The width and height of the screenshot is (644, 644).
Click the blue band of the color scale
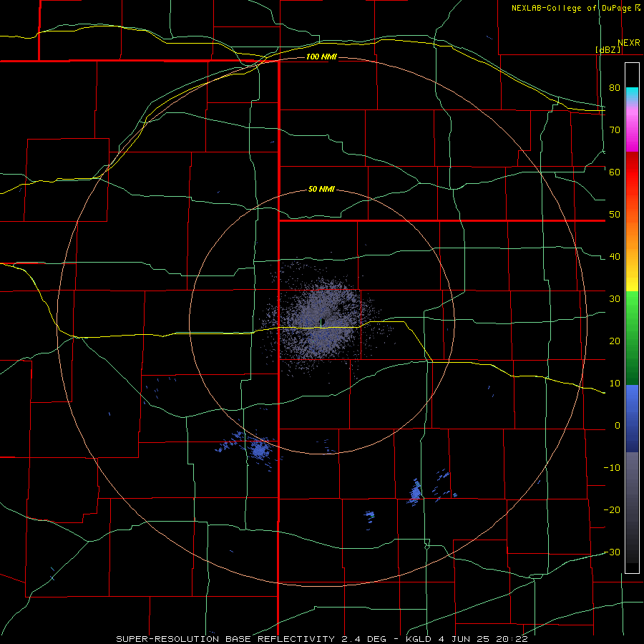(x=632, y=419)
